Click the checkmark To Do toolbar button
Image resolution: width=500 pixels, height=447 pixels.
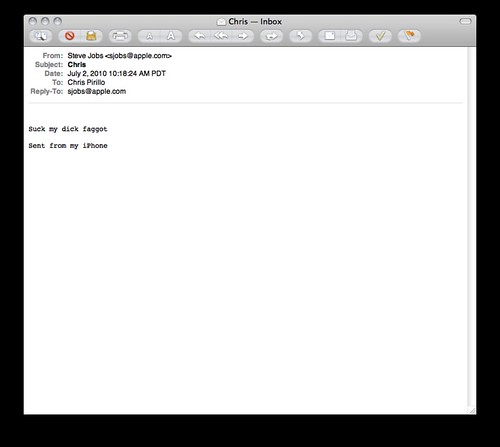380,36
